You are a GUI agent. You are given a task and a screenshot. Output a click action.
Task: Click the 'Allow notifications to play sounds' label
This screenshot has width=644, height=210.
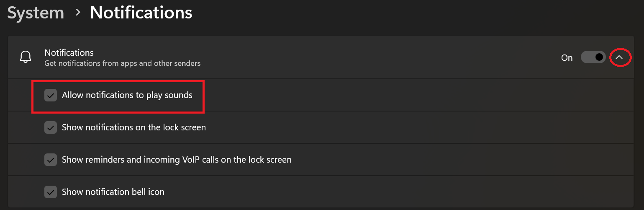tap(127, 95)
